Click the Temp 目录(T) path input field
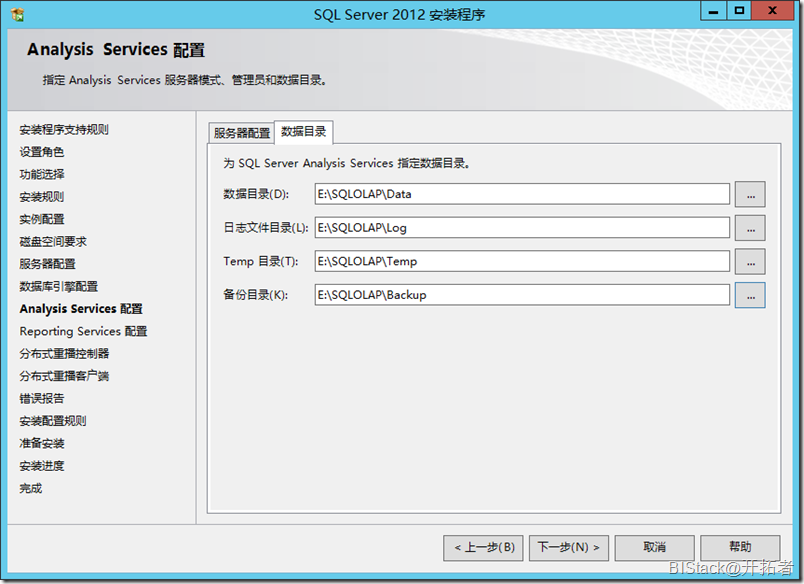 (x=522, y=261)
